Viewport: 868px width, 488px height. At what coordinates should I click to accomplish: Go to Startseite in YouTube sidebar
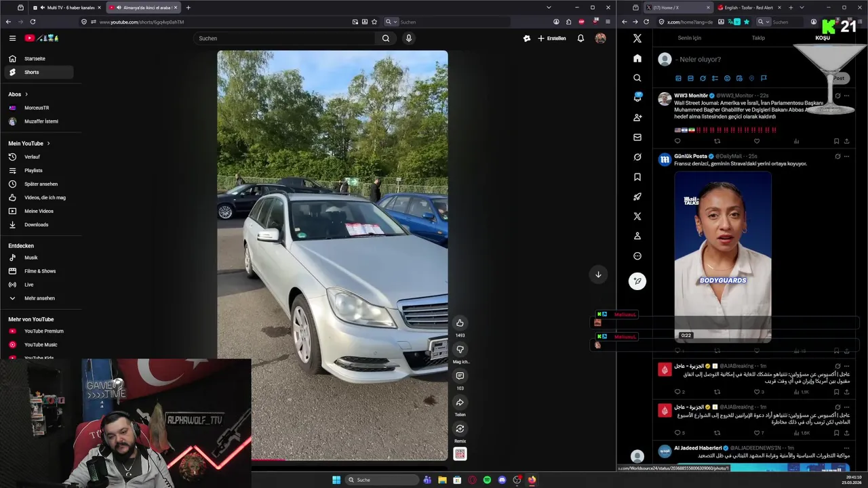pos(39,59)
